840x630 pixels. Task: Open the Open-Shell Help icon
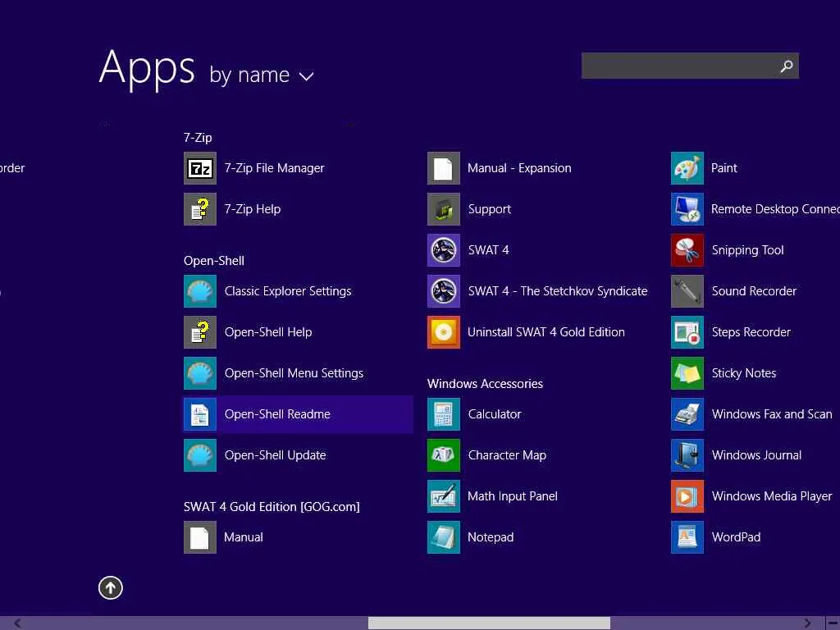click(x=200, y=332)
